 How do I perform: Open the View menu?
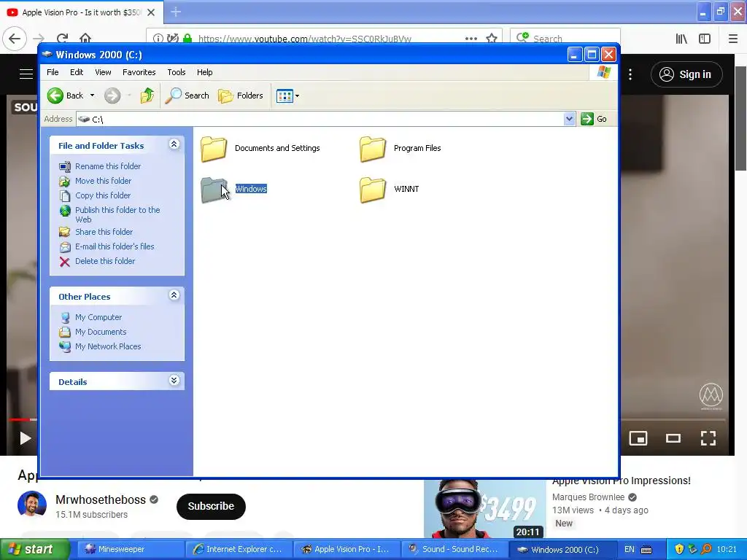click(103, 72)
